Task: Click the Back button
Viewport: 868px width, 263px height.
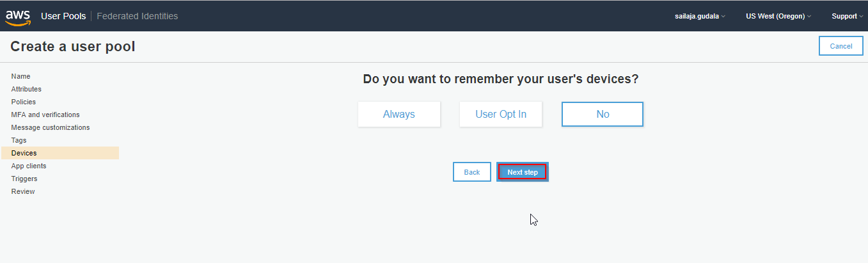Action: 472,172
